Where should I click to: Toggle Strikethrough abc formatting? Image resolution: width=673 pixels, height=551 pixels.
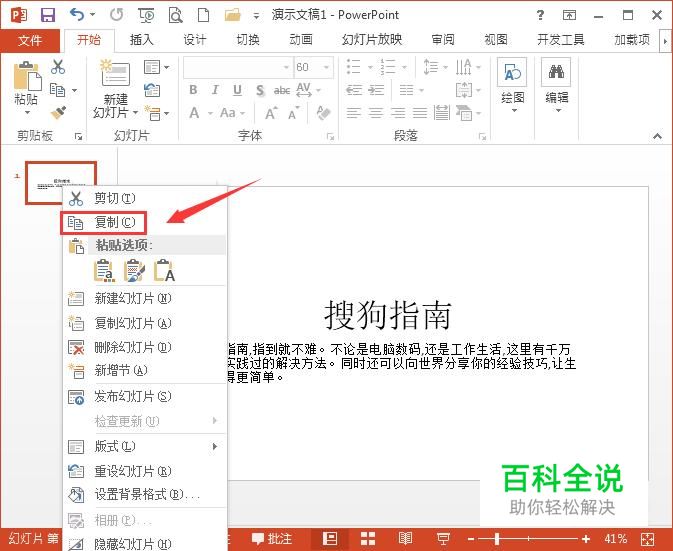282,90
